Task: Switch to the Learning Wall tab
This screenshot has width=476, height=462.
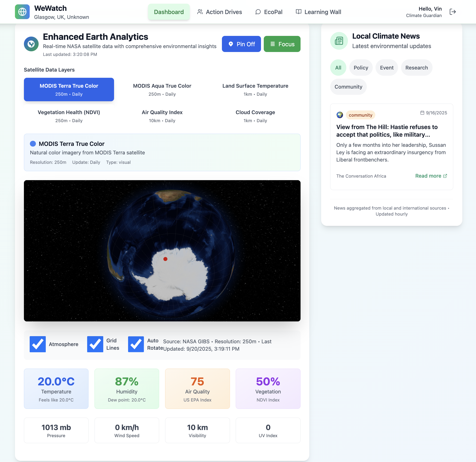Action: (x=318, y=12)
